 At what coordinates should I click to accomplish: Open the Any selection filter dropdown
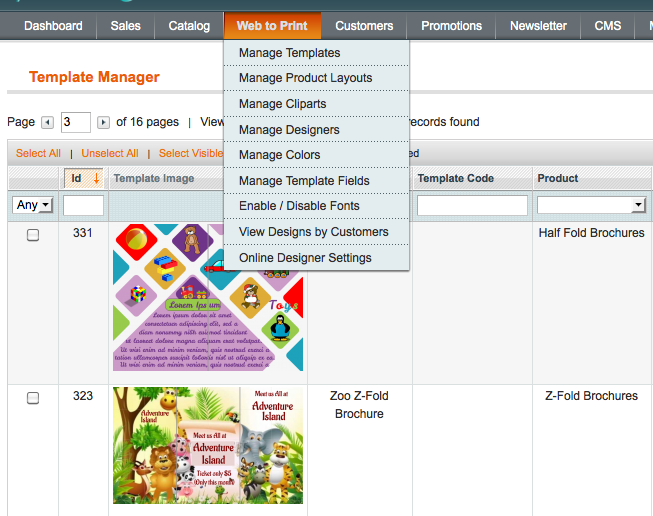32,205
